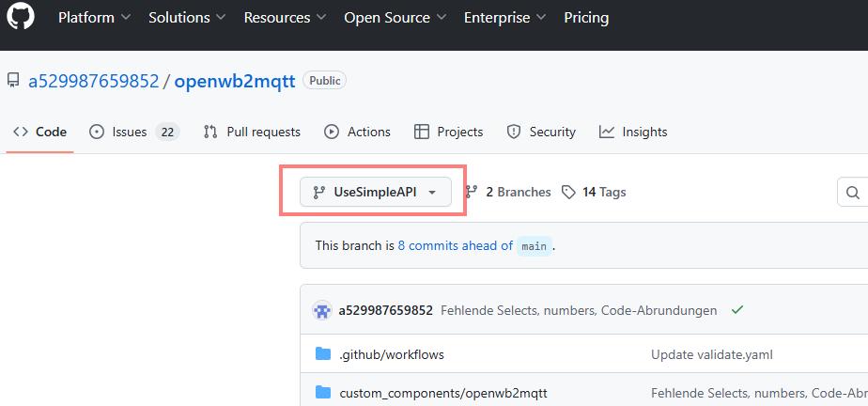Switch to the Actions tab
This screenshot has height=406, width=868.
tap(357, 132)
